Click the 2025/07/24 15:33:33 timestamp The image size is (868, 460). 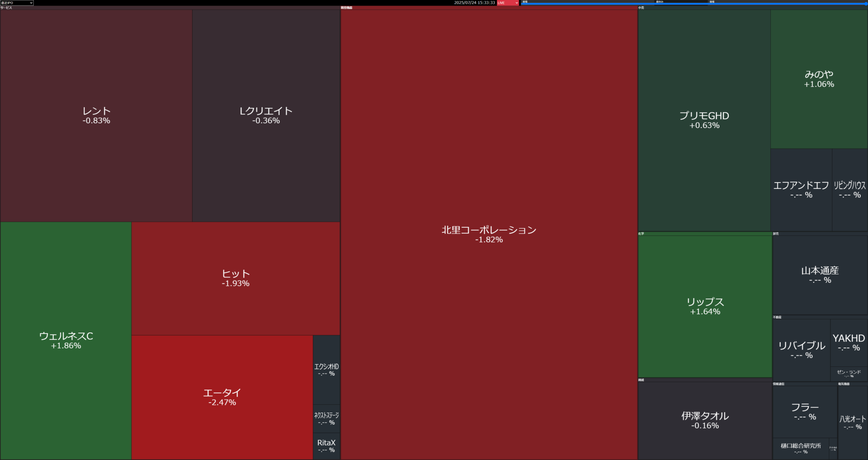pos(474,3)
